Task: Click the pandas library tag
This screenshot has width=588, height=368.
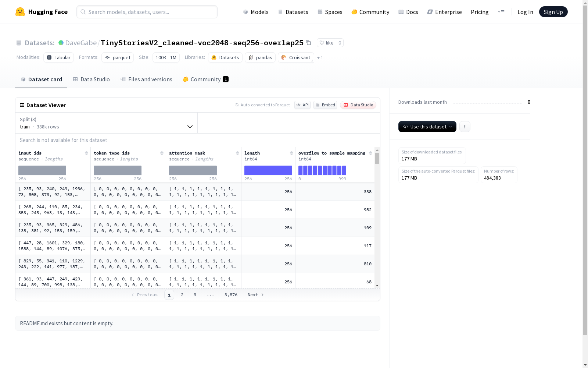Action: point(260,57)
